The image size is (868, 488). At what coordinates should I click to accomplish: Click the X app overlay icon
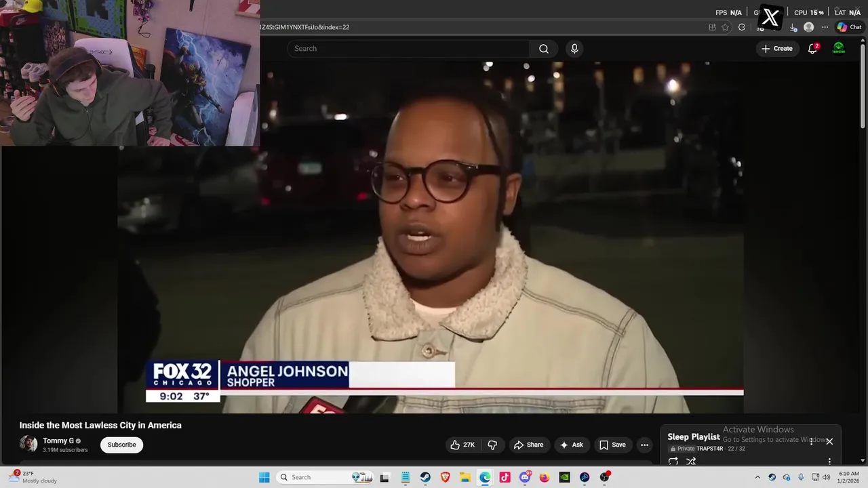(770, 18)
